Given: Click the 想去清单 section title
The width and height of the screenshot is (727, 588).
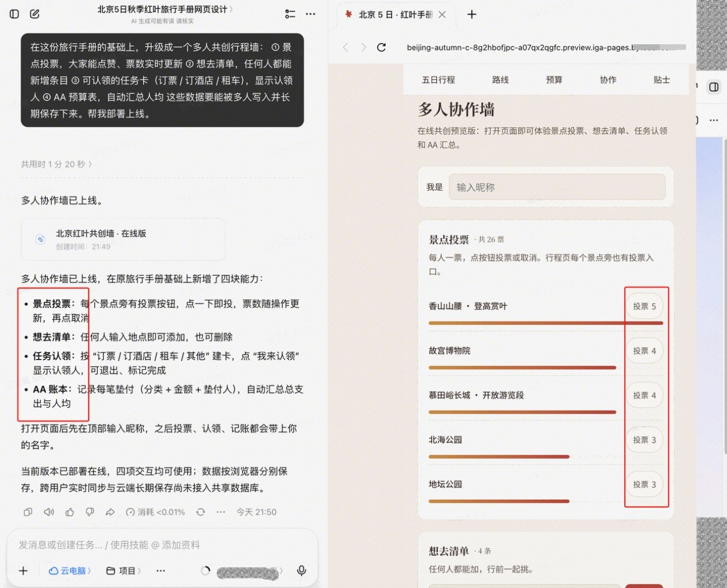Looking at the screenshot, I should (449, 551).
